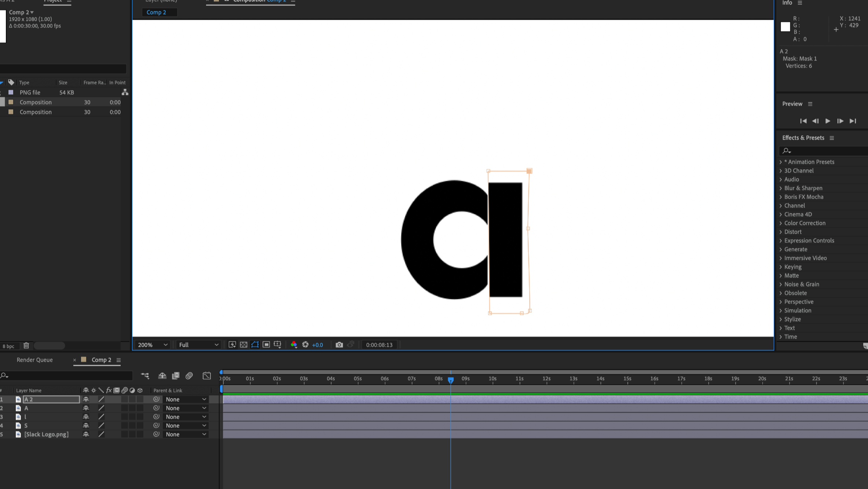Click the Effects & Presets search field
This screenshot has height=489, width=868.
[825, 151]
